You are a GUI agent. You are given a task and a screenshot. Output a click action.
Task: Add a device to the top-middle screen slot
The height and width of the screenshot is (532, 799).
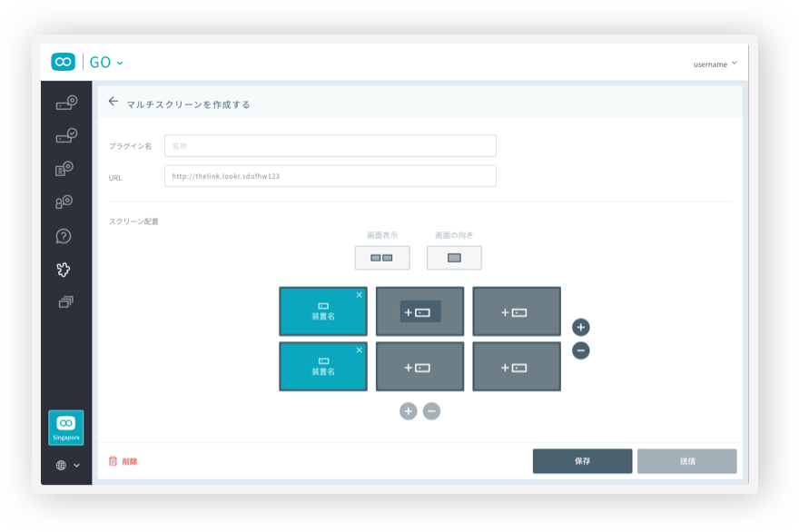click(419, 312)
